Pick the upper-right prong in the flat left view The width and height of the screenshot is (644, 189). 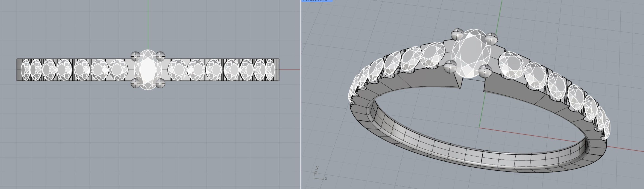tap(160, 56)
